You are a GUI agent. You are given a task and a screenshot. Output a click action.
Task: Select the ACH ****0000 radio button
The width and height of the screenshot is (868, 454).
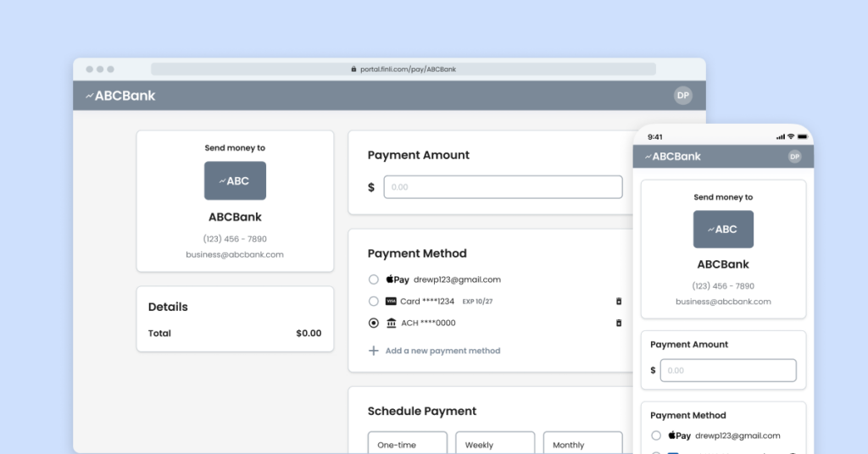click(x=374, y=323)
